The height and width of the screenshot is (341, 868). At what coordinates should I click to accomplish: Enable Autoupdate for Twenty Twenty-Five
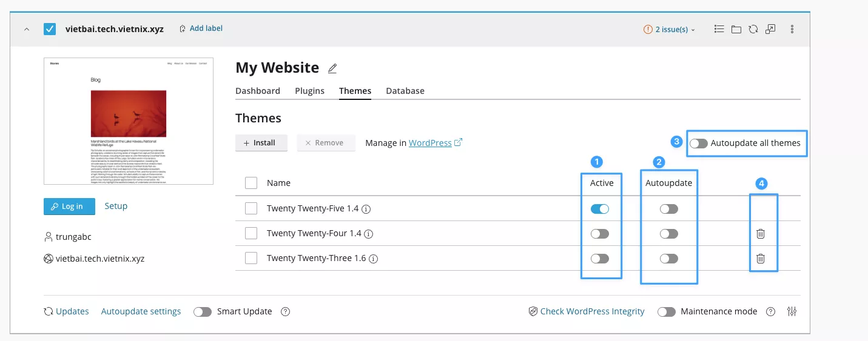coord(669,209)
